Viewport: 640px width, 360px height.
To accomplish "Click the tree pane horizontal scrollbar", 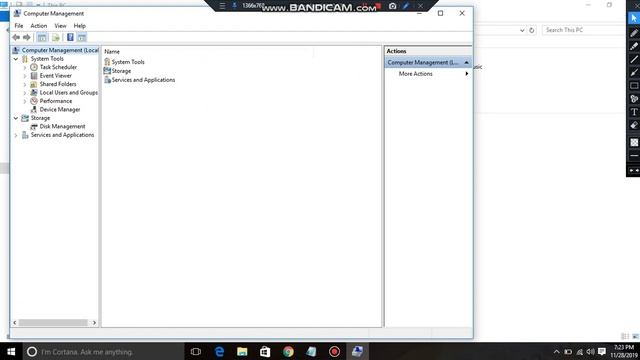I will pos(53,323).
